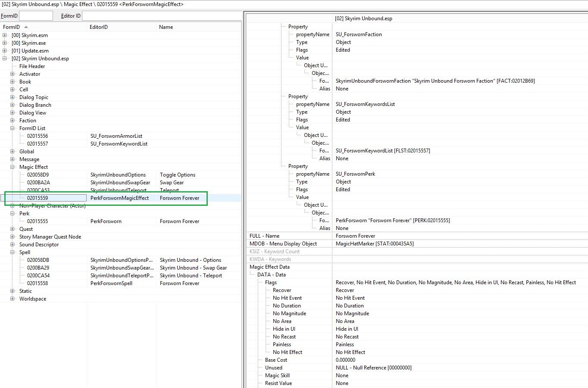Select the PerkForsworn PERK:02015555 reference value
Screen dimensions: 588x388
pos(393,220)
